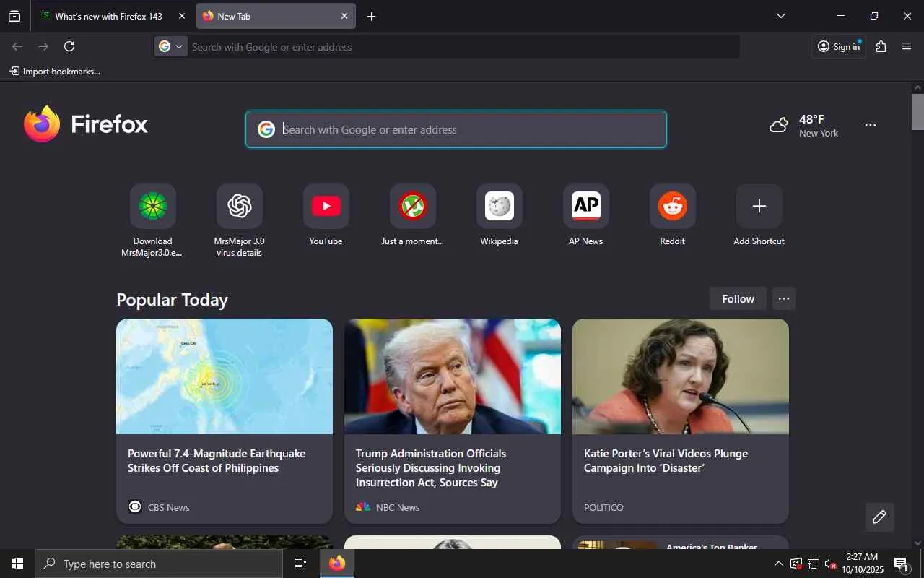Follow the Popular Today section

click(738, 298)
